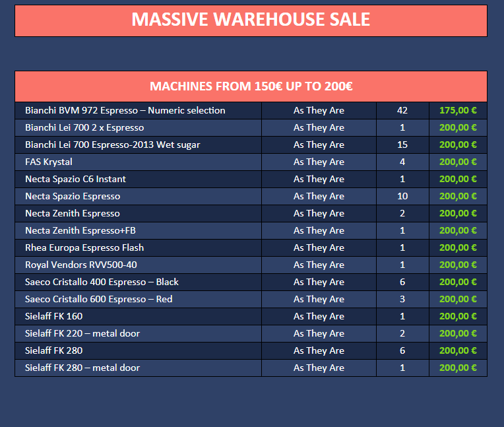Image resolution: width=504 pixels, height=427 pixels.
Task: Click the 175,00 € price
Action: (458, 110)
